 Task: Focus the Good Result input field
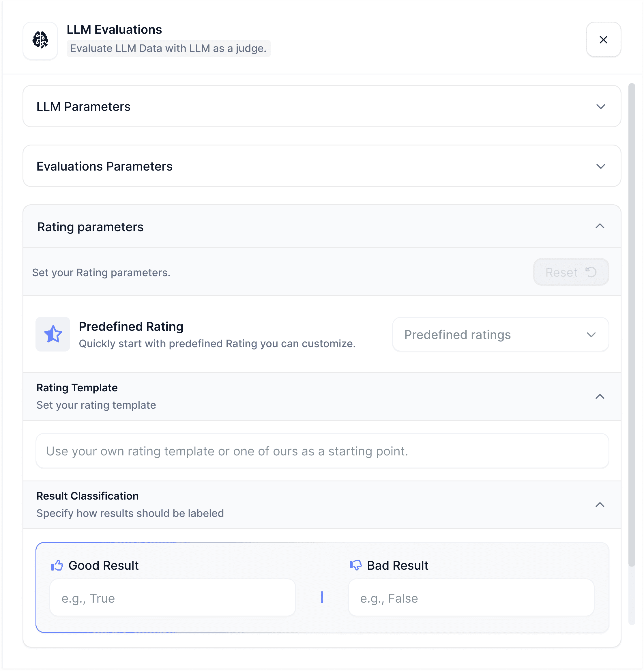(x=173, y=598)
